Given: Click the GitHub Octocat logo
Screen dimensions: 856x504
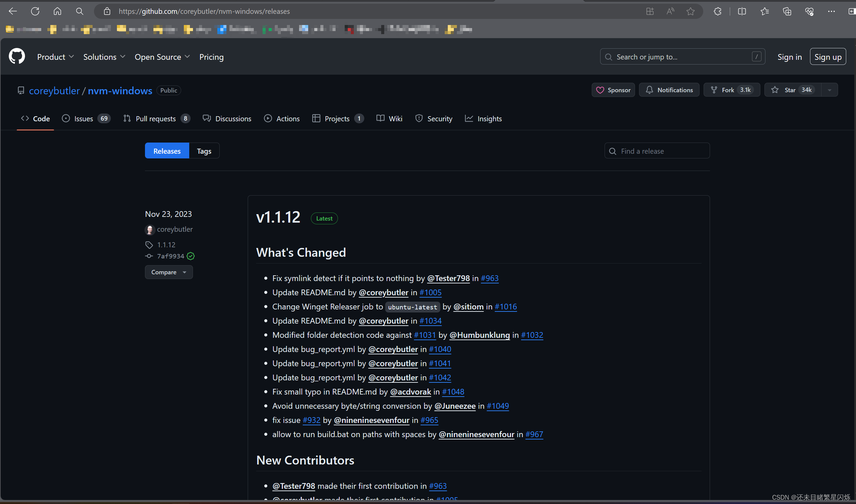Looking at the screenshot, I should pyautogui.click(x=17, y=56).
